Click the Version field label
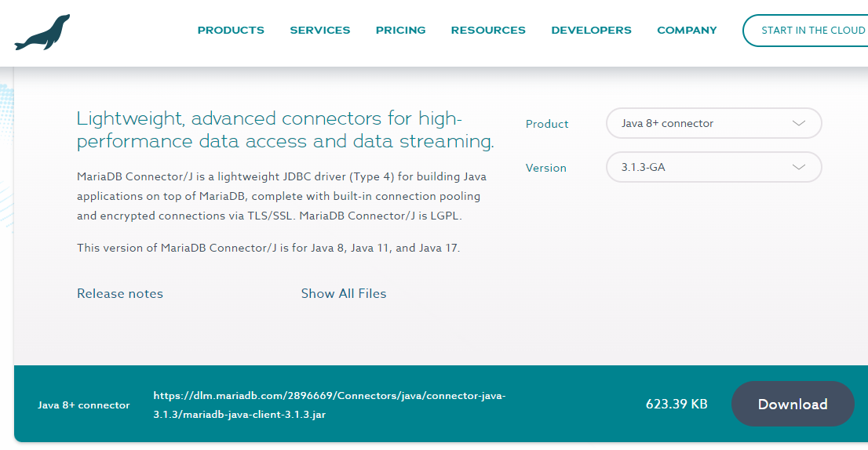The height and width of the screenshot is (450, 868). (x=545, y=168)
